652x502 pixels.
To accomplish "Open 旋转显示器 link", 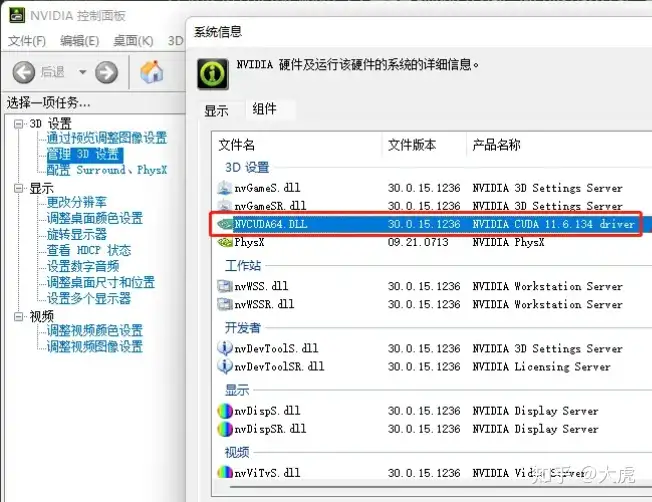I will 77,234.
